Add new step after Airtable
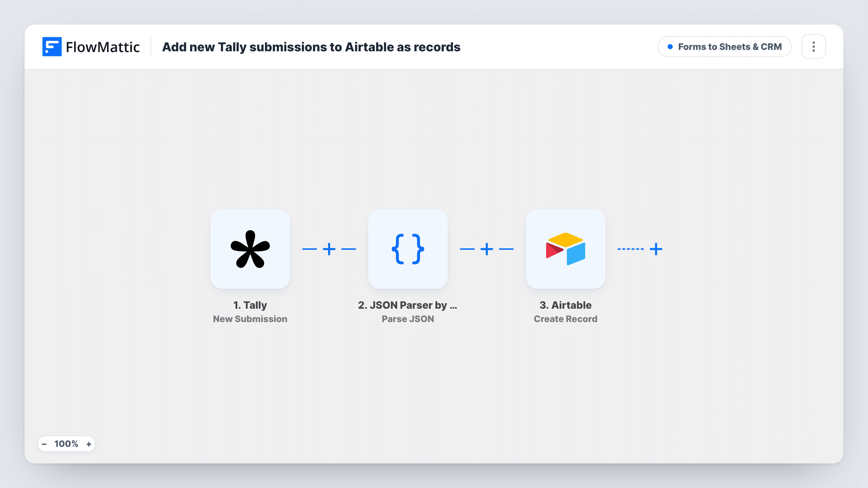This screenshot has height=488, width=868. click(x=656, y=249)
